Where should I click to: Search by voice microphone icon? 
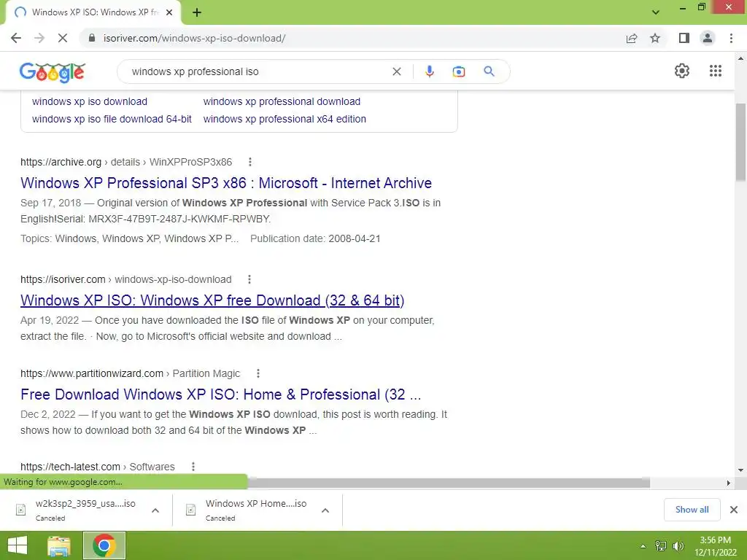pos(429,71)
